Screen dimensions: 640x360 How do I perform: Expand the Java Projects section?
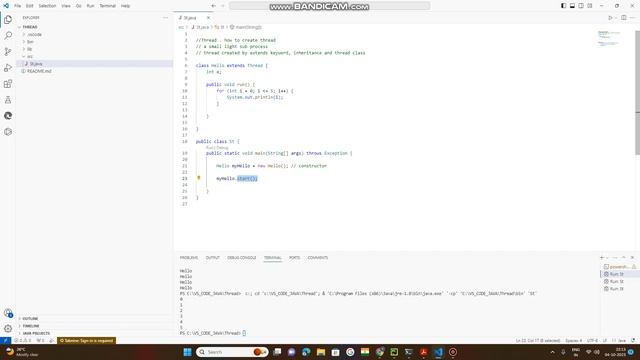[x=36, y=333]
